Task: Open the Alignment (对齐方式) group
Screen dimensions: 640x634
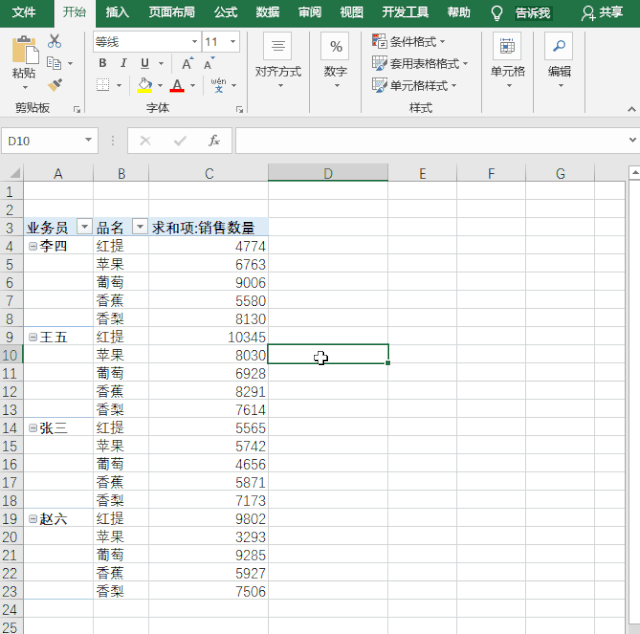Action: [278, 61]
